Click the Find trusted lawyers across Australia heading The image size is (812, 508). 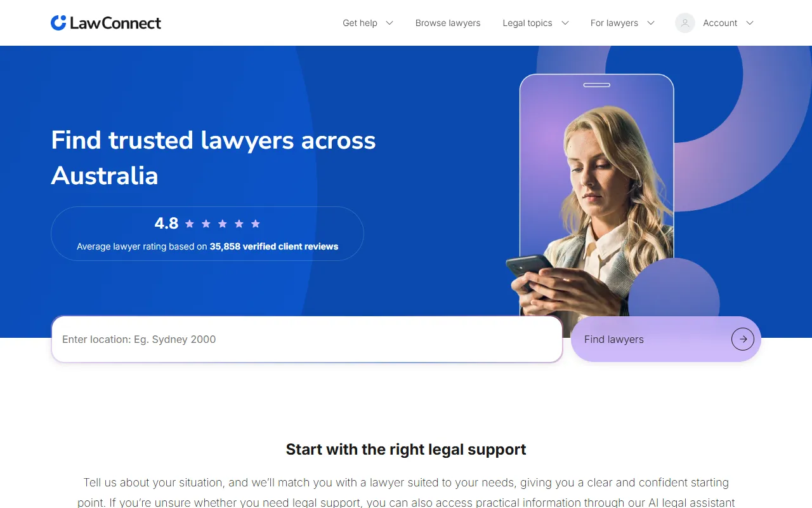[213, 157]
